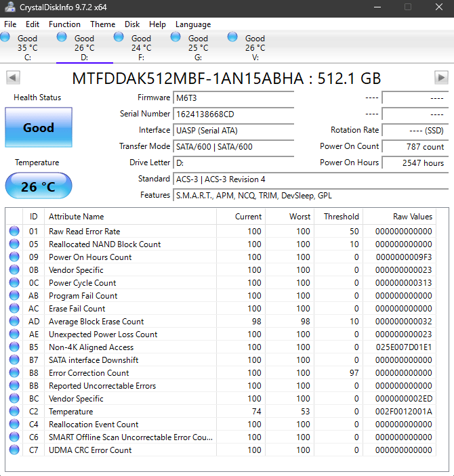Viewport: 454px width, 476px height.
Task: Click status dot of Reported Uncorrectable Errors
Action: coord(14,385)
